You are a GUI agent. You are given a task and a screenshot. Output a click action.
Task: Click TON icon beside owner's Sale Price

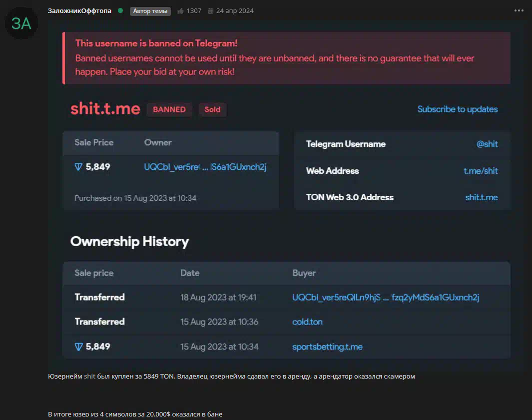[78, 167]
